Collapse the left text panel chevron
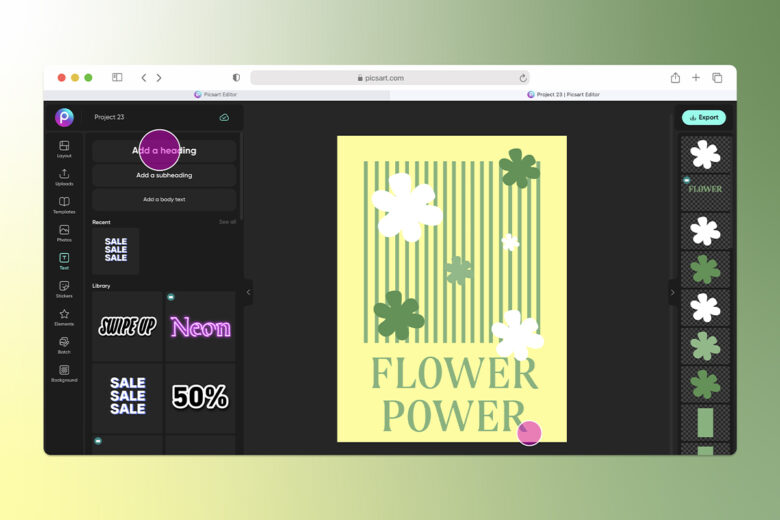The width and height of the screenshot is (780, 520). [x=248, y=292]
